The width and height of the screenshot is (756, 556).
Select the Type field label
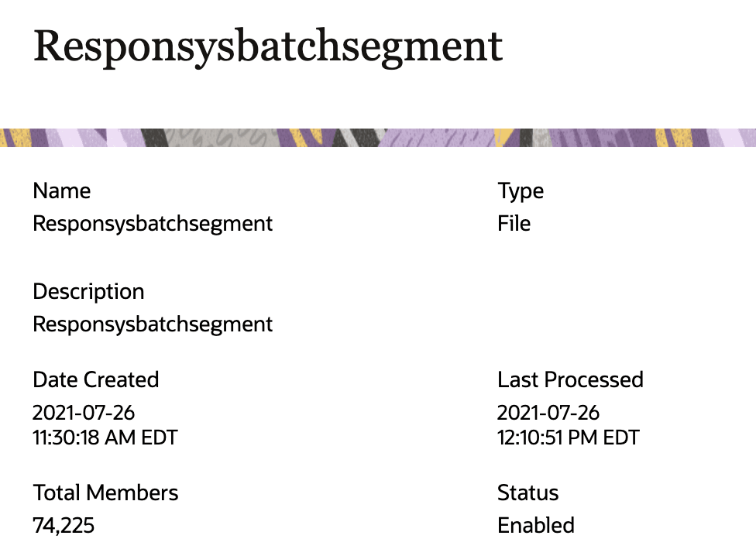521,192
